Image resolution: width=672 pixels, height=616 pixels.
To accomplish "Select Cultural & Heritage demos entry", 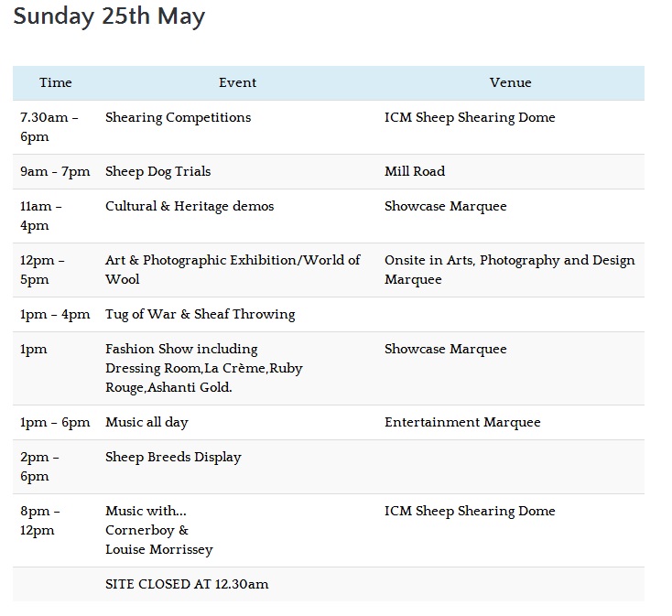I will (190, 206).
